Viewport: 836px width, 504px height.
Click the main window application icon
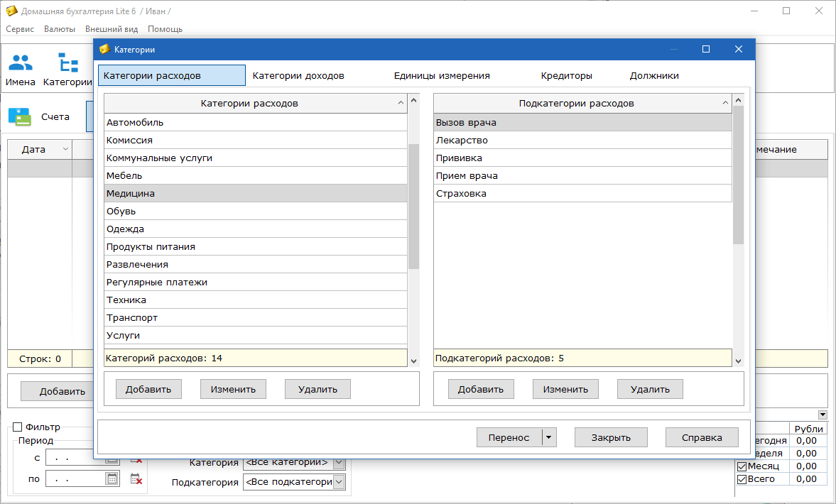point(11,11)
